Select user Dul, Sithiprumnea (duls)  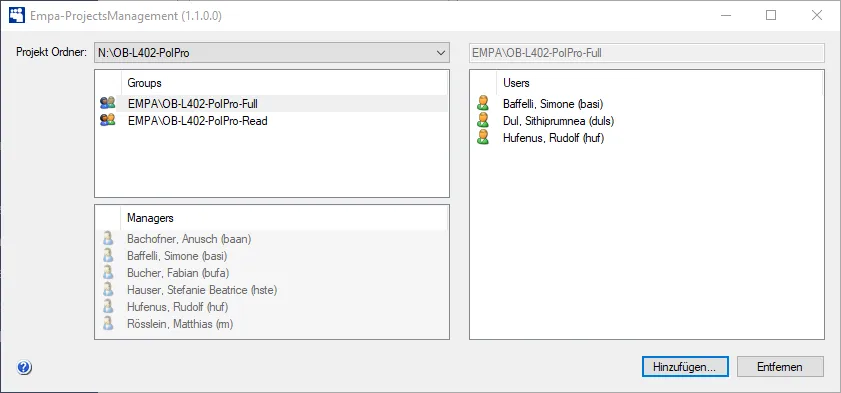[x=558, y=121]
